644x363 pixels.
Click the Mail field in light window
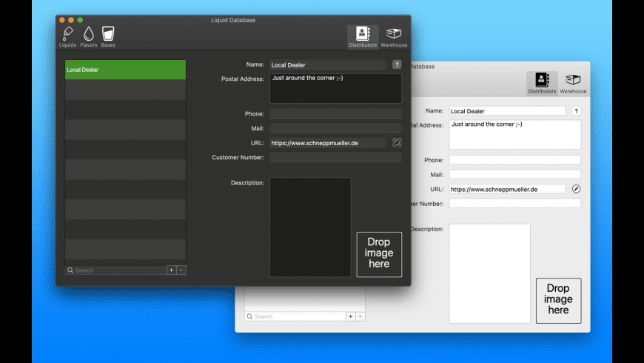click(515, 174)
